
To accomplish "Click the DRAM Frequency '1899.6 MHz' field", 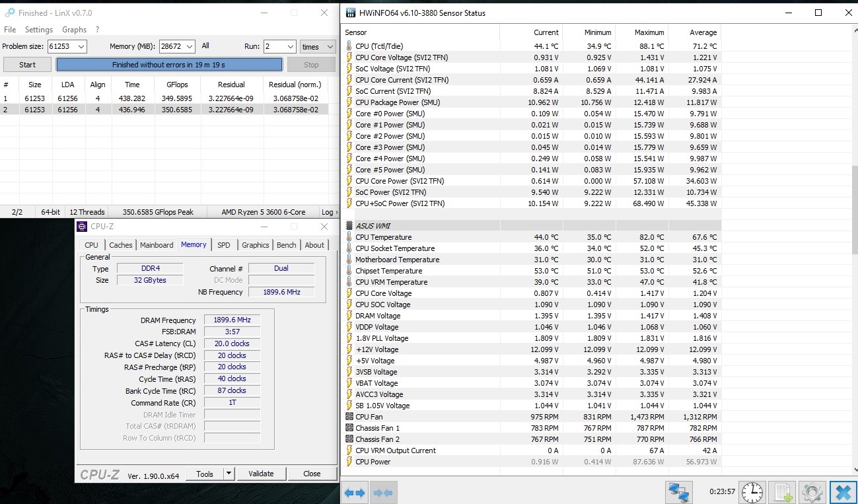I will pos(232,320).
